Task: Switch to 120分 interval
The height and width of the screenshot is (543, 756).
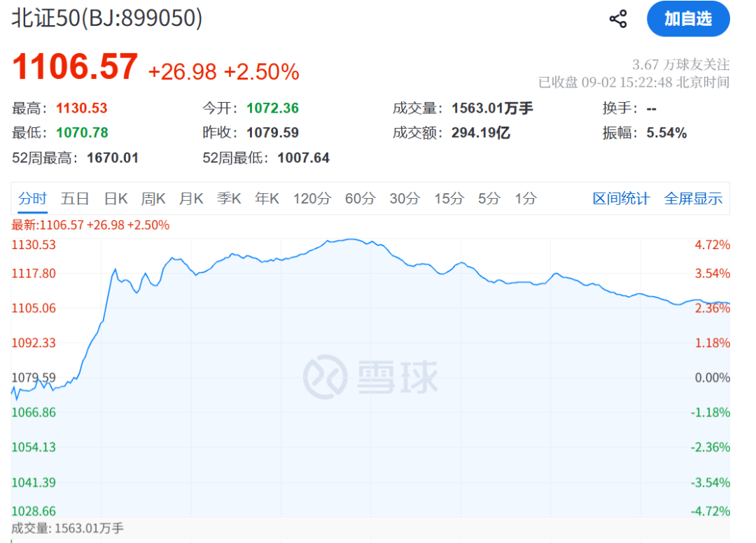Action: (x=312, y=199)
